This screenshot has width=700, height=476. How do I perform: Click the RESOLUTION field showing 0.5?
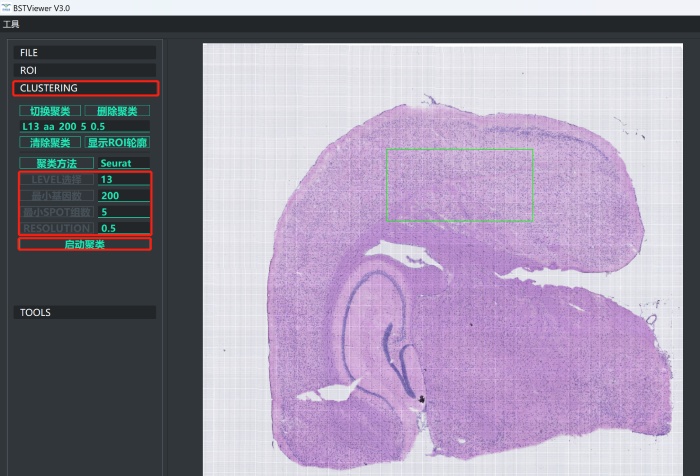click(123, 227)
